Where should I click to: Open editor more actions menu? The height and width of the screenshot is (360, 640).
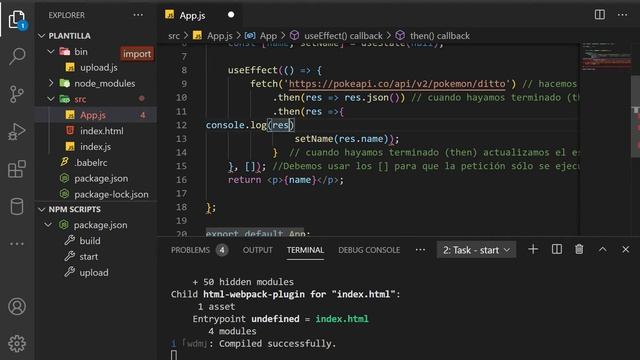click(622, 15)
